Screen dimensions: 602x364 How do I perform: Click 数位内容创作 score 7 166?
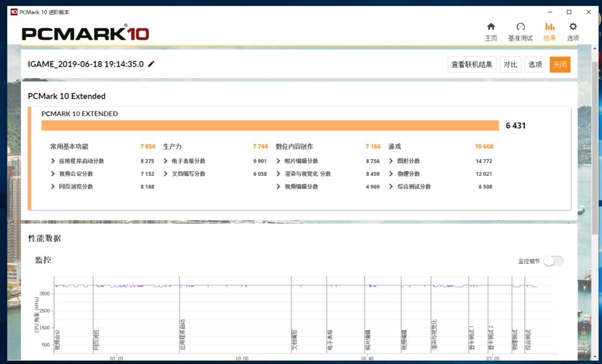coord(373,147)
